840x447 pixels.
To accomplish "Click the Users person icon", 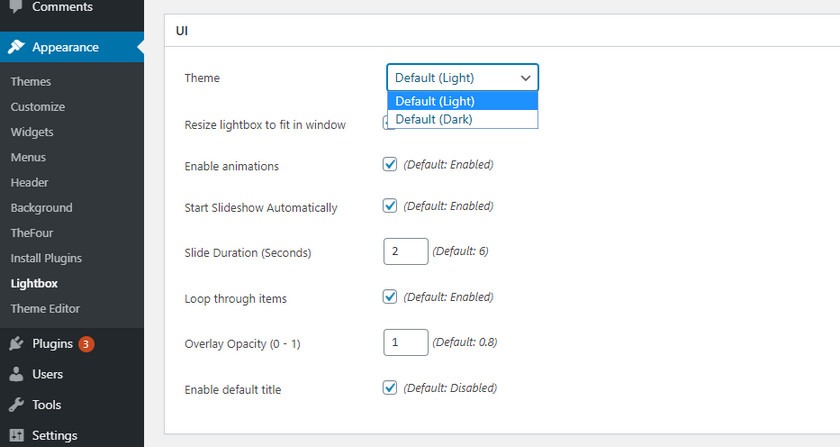I will (17, 375).
